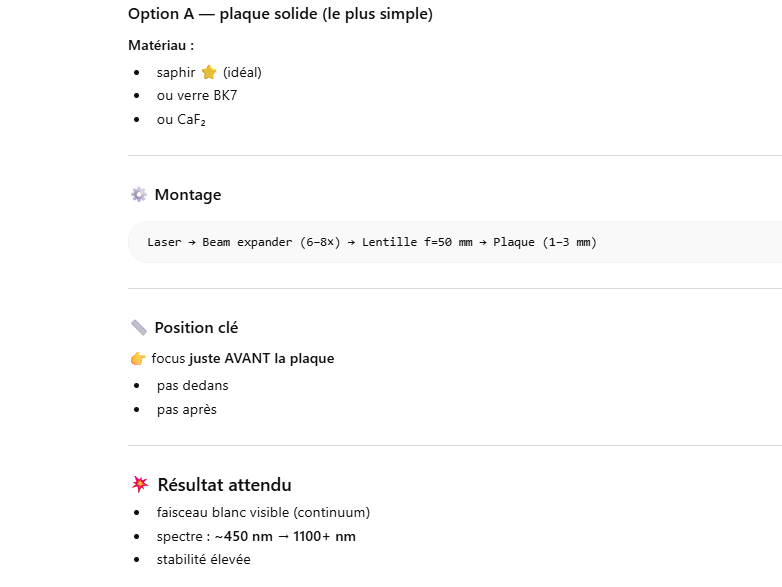Click the Matériau label

161,46
